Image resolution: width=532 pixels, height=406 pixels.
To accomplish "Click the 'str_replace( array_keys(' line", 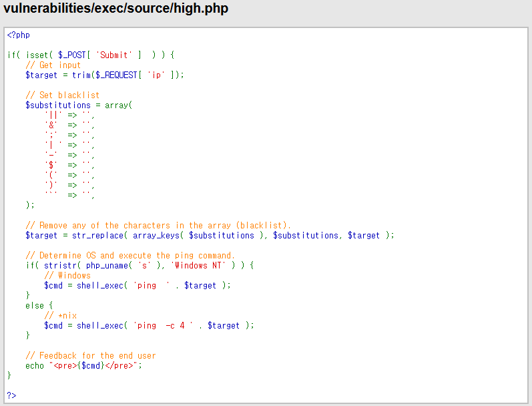I will pyautogui.click(x=210, y=236).
